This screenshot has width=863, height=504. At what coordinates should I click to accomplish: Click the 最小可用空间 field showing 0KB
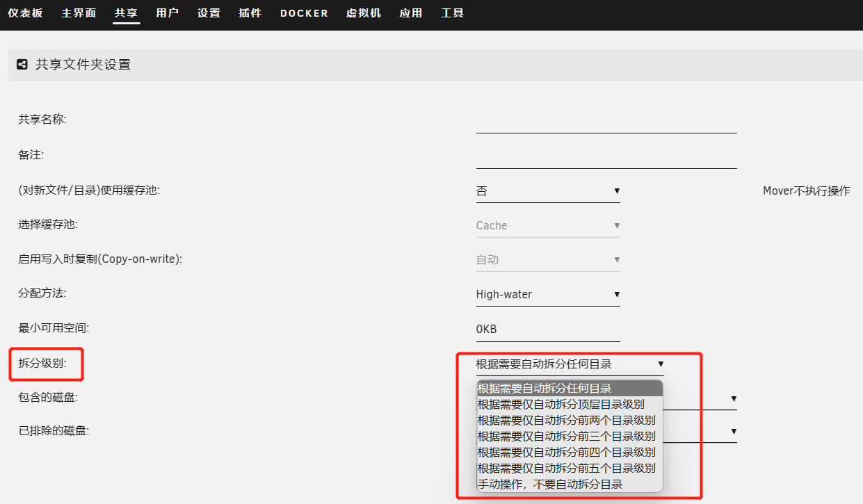click(547, 330)
